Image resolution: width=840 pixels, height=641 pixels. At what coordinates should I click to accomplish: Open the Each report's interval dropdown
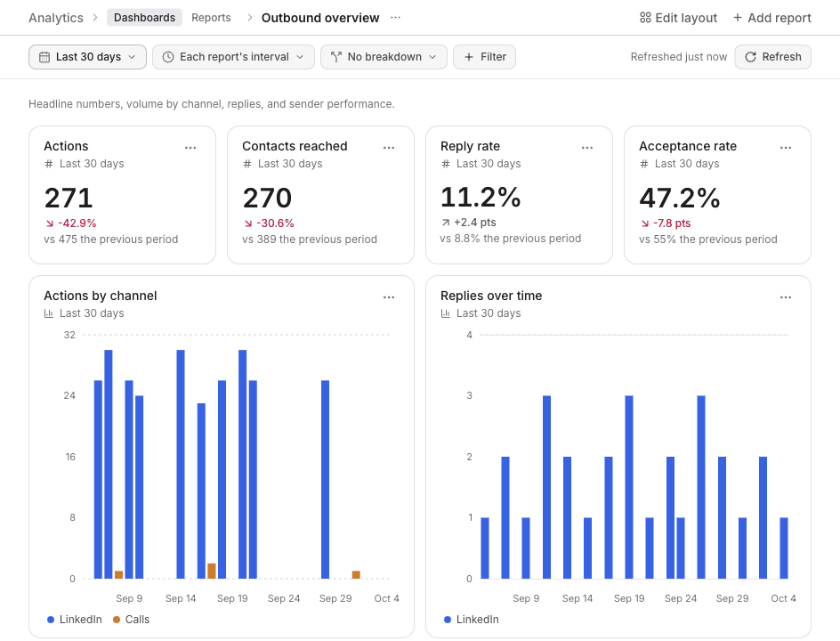[x=233, y=57]
